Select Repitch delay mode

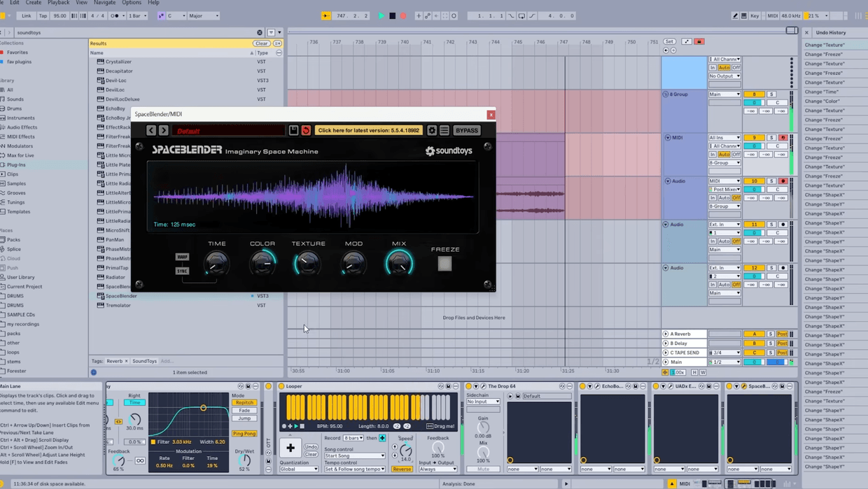point(244,402)
